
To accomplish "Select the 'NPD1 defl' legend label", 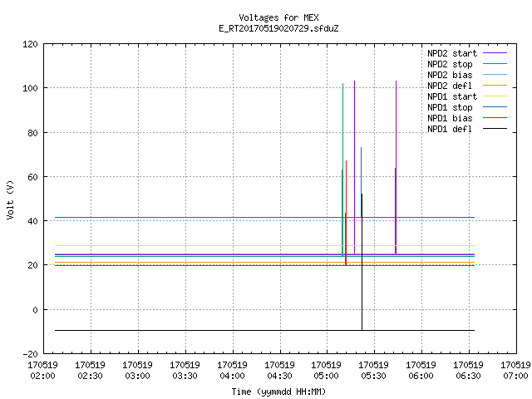I will (450, 130).
